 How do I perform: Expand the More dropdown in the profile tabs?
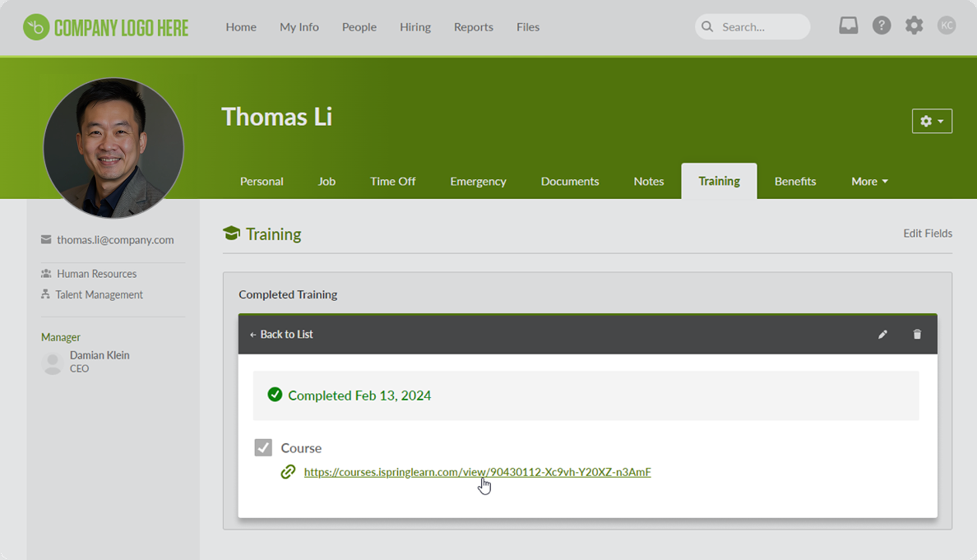pos(869,181)
